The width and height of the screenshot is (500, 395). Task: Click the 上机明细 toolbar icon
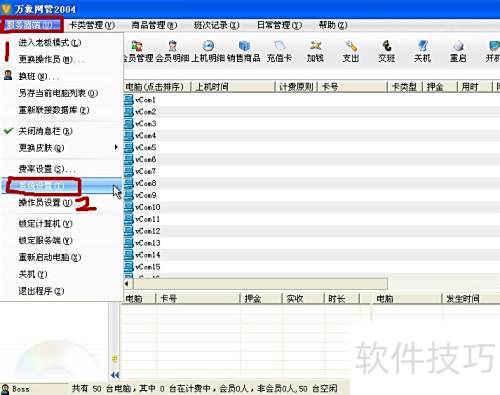click(208, 51)
